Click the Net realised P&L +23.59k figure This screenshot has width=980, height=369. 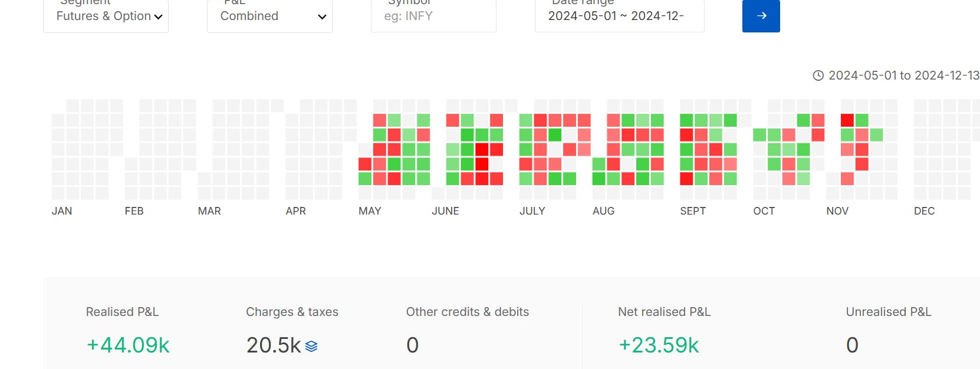pyautogui.click(x=659, y=345)
